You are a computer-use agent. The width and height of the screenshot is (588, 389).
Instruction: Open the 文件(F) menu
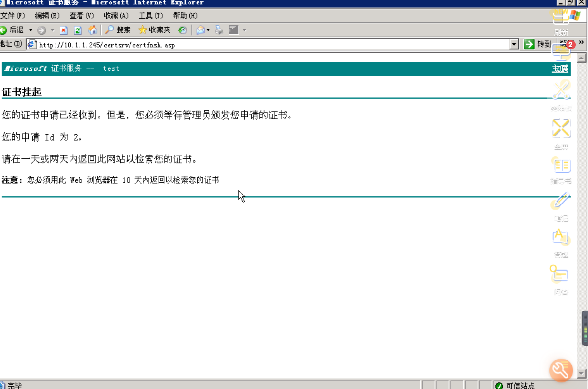coord(13,16)
